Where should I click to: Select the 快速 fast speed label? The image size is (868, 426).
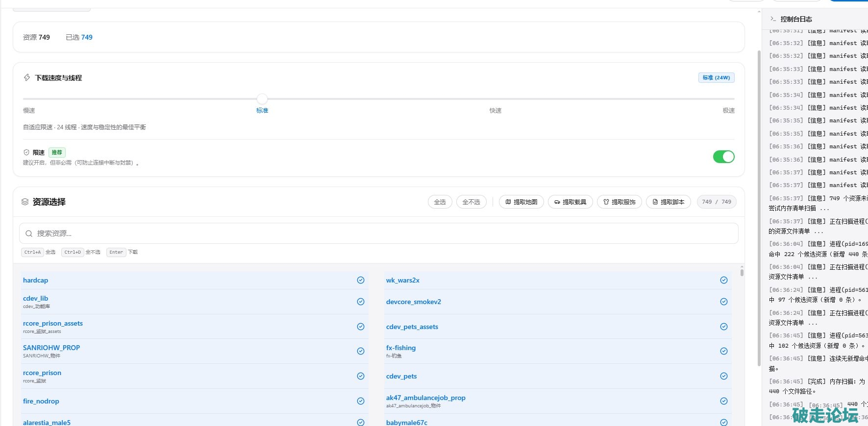click(x=496, y=111)
